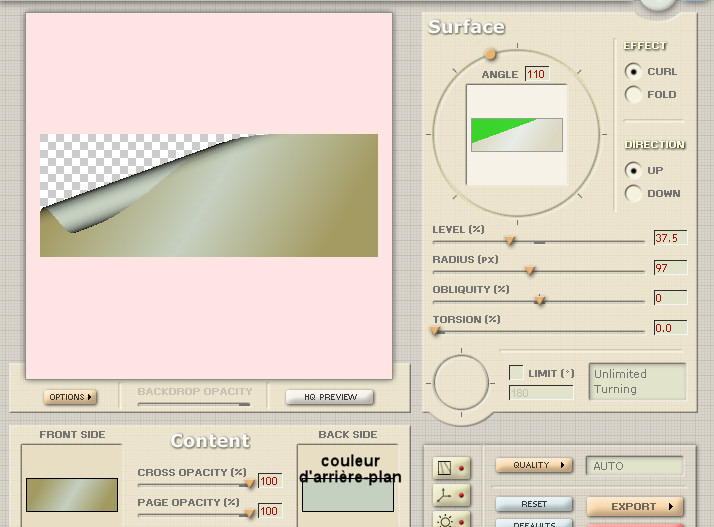714x527 pixels.
Task: Select the Fold effect radio button
Action: pos(633,95)
